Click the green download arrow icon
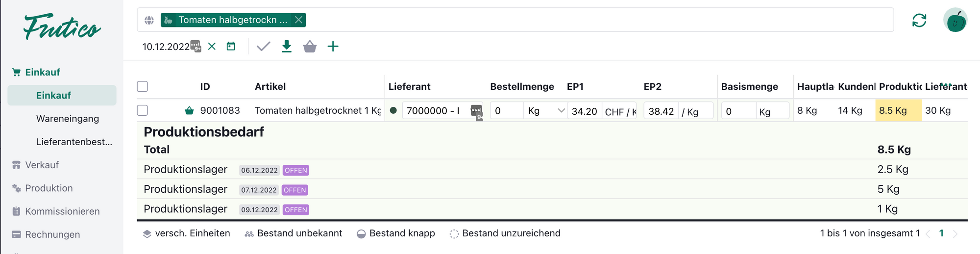 [x=287, y=47]
